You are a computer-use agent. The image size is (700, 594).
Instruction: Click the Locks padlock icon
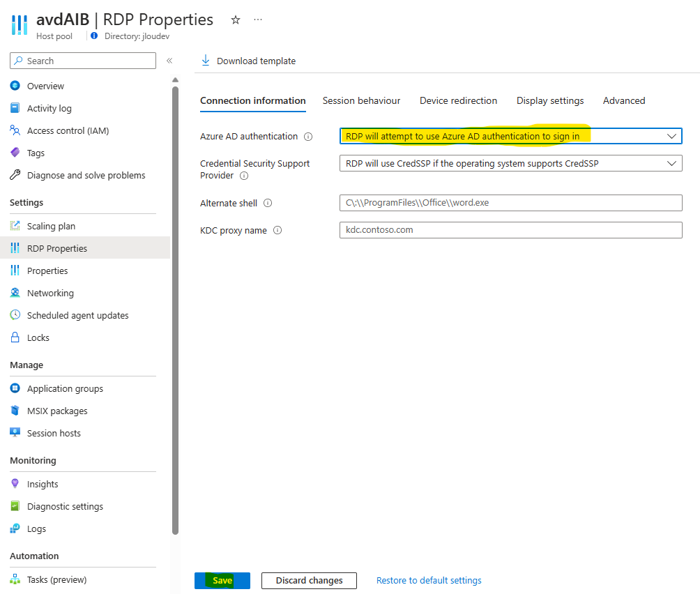click(x=15, y=337)
